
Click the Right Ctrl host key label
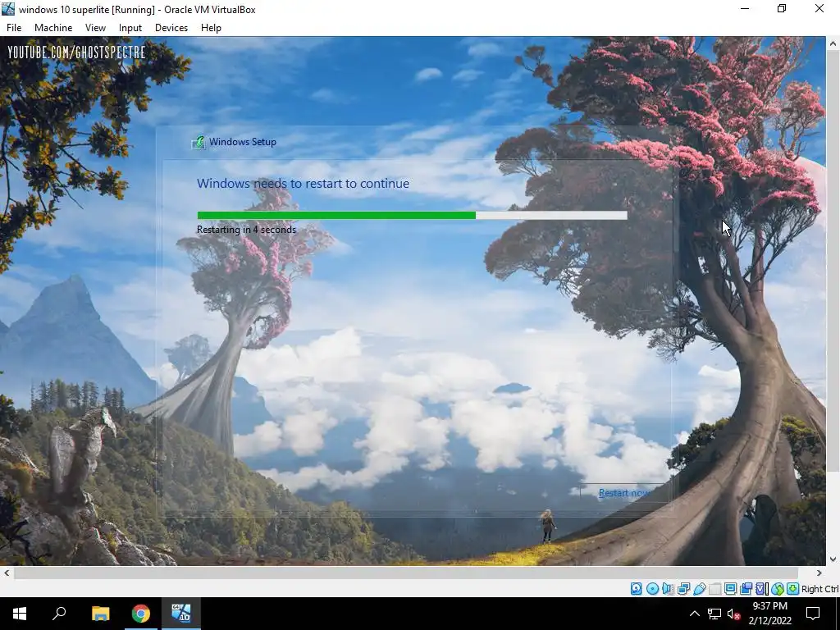coord(819,589)
